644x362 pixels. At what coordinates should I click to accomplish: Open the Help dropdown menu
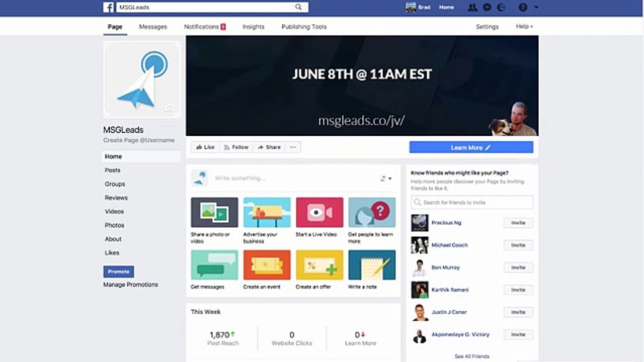tap(524, 26)
